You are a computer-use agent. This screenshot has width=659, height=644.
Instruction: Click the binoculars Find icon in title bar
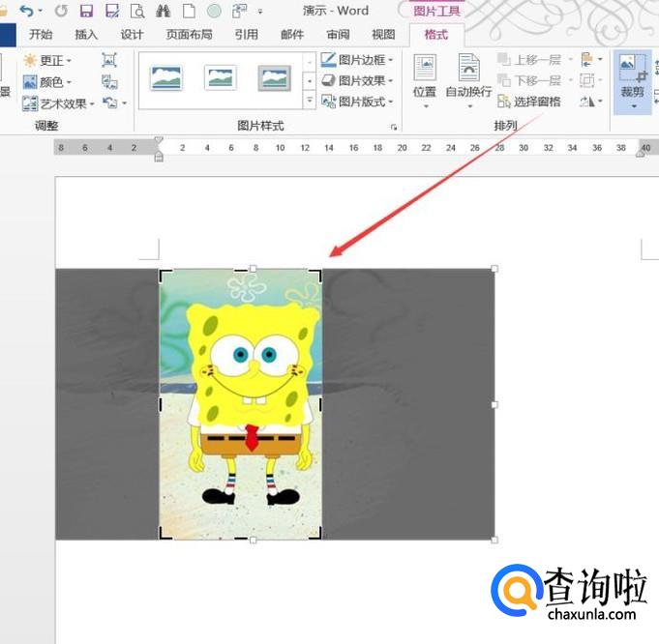click(163, 11)
